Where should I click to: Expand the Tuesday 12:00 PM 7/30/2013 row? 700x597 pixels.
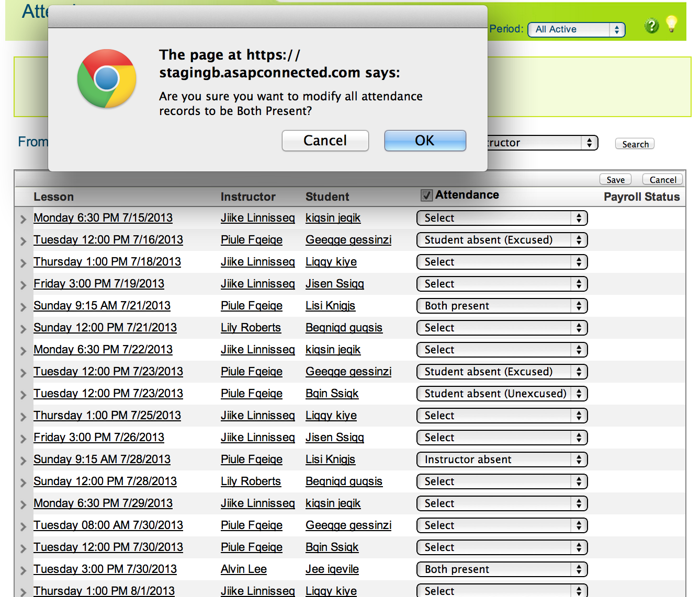(23, 548)
